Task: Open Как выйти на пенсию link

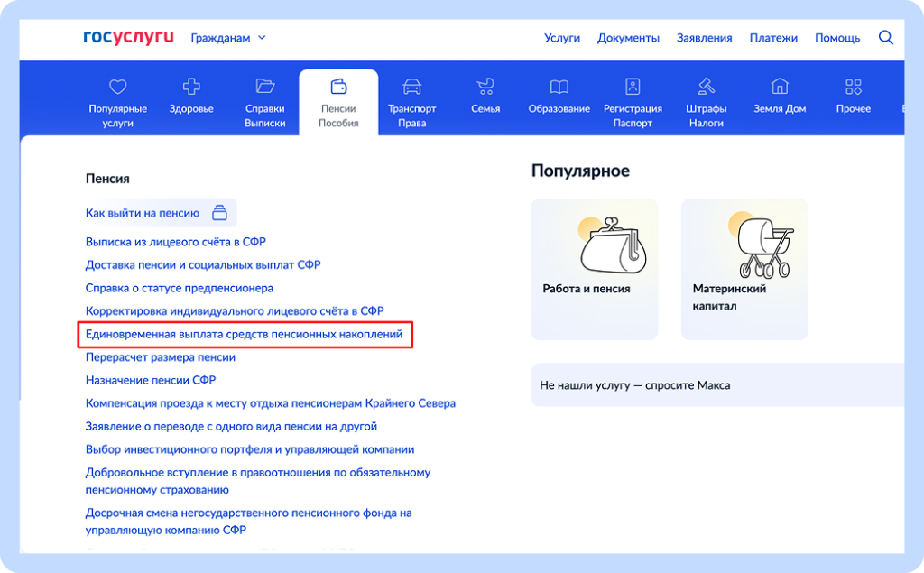Action: click(143, 213)
